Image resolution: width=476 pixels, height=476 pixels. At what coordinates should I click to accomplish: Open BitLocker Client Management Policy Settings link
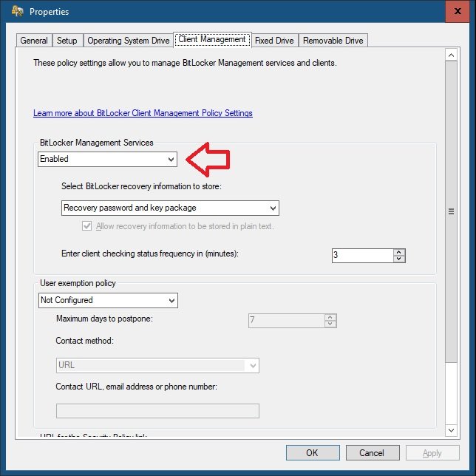[143, 113]
